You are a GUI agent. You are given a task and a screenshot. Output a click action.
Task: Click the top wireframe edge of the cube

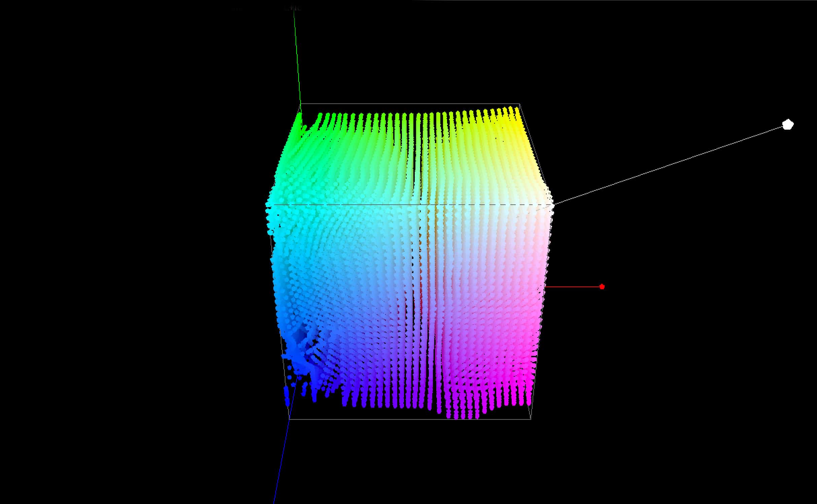tap(404, 104)
